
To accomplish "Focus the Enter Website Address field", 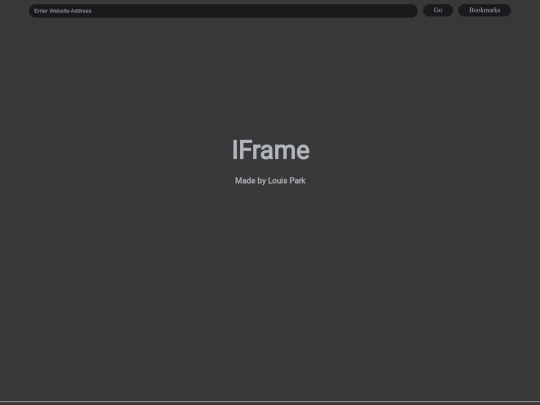I will pyautogui.click(x=223, y=11).
